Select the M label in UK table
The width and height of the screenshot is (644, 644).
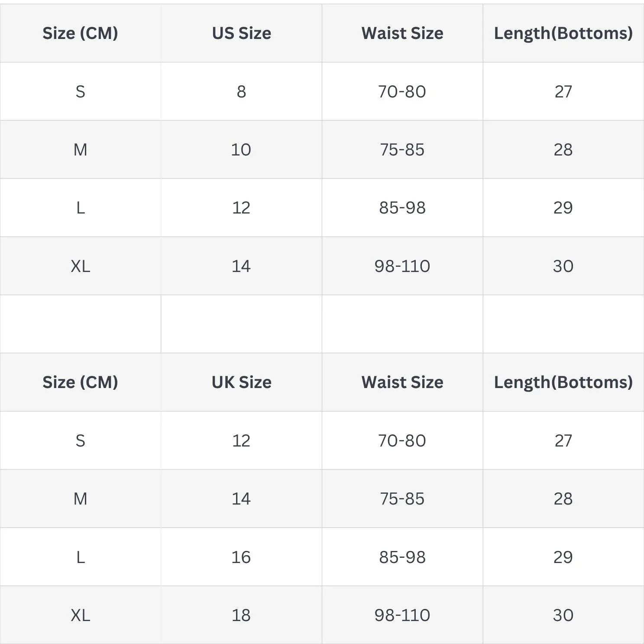coord(81,499)
